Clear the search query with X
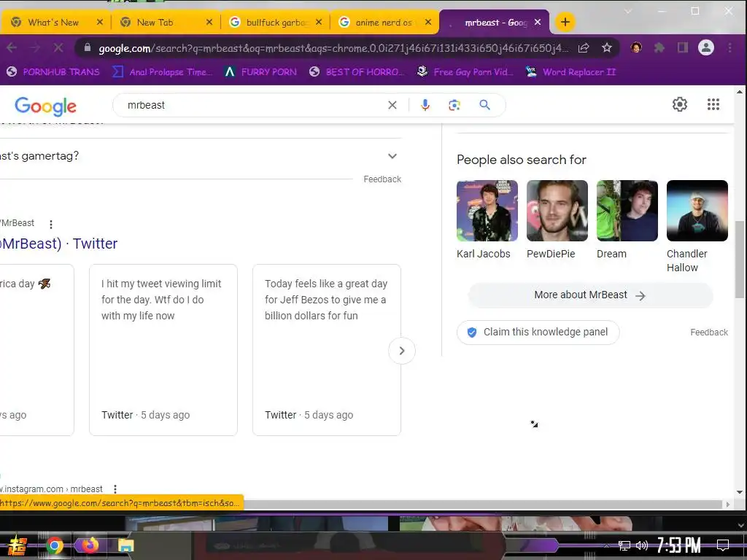This screenshot has height=560, width=747. pyautogui.click(x=392, y=105)
